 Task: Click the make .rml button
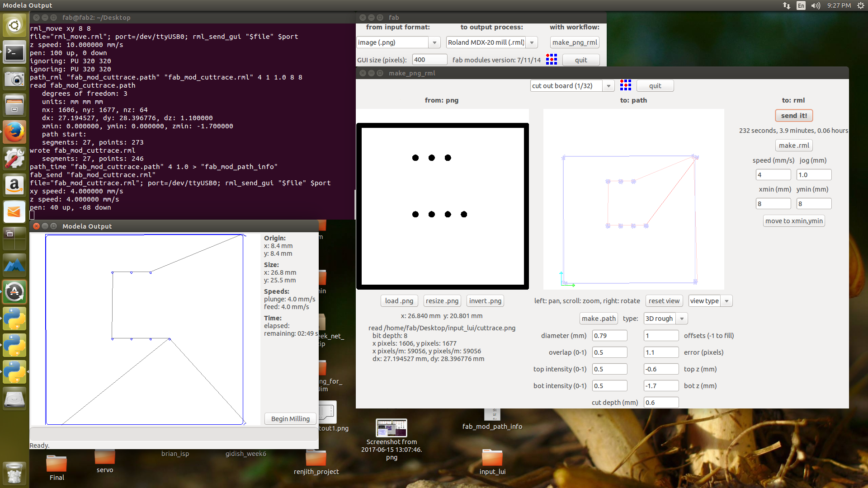pos(794,145)
